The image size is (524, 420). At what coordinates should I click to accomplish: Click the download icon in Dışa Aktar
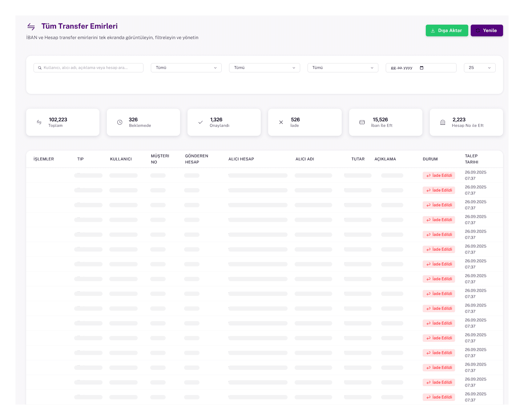point(433,30)
